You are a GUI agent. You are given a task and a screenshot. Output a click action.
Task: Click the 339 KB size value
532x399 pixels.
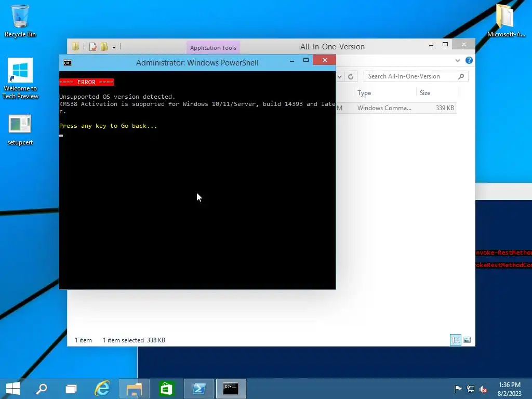click(x=445, y=108)
